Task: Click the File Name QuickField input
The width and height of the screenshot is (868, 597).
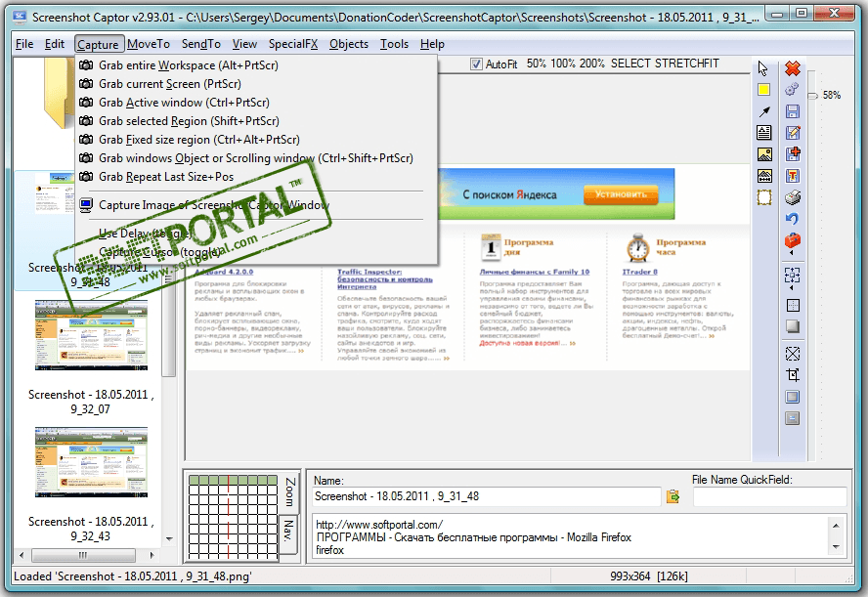Action: pos(769,497)
